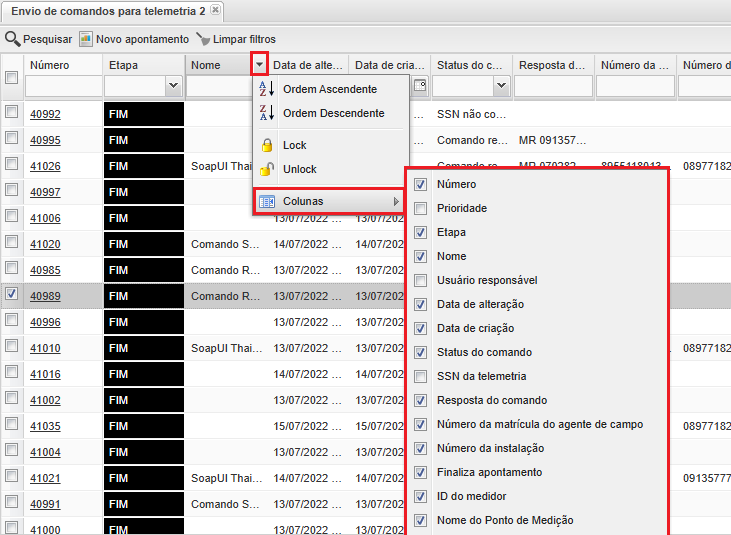Click the Limpar filtros button

pyautogui.click(x=236, y=39)
